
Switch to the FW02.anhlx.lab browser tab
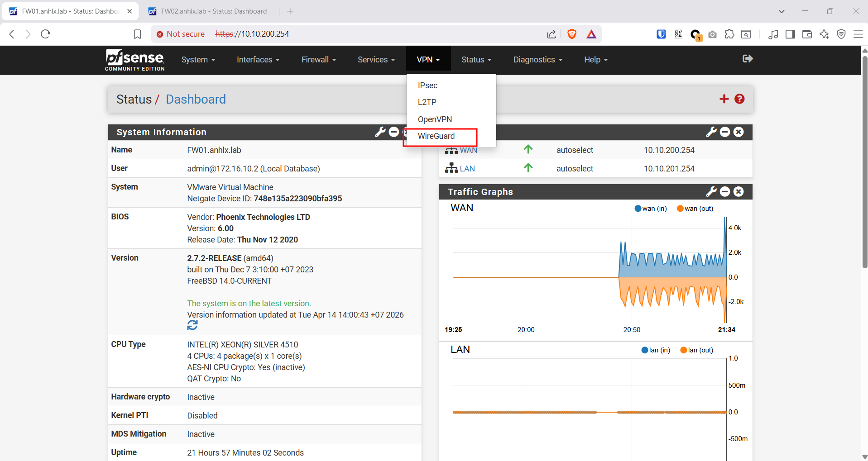pyautogui.click(x=214, y=11)
